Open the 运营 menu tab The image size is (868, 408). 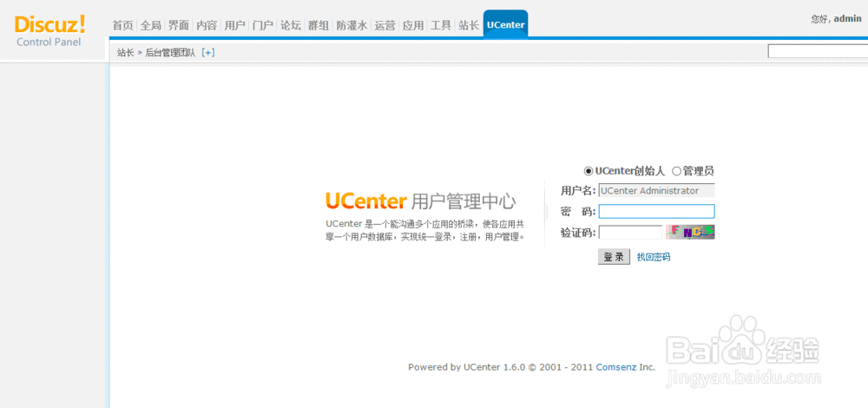[x=385, y=25]
